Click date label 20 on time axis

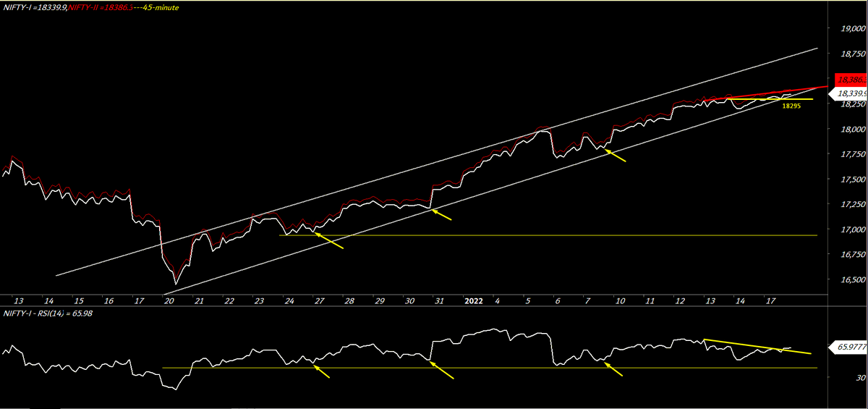(169, 300)
